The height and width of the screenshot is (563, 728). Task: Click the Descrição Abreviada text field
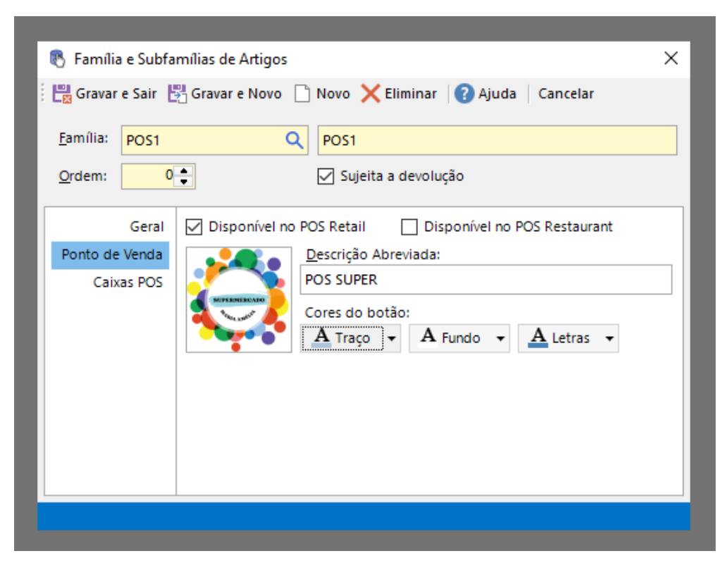point(486,280)
